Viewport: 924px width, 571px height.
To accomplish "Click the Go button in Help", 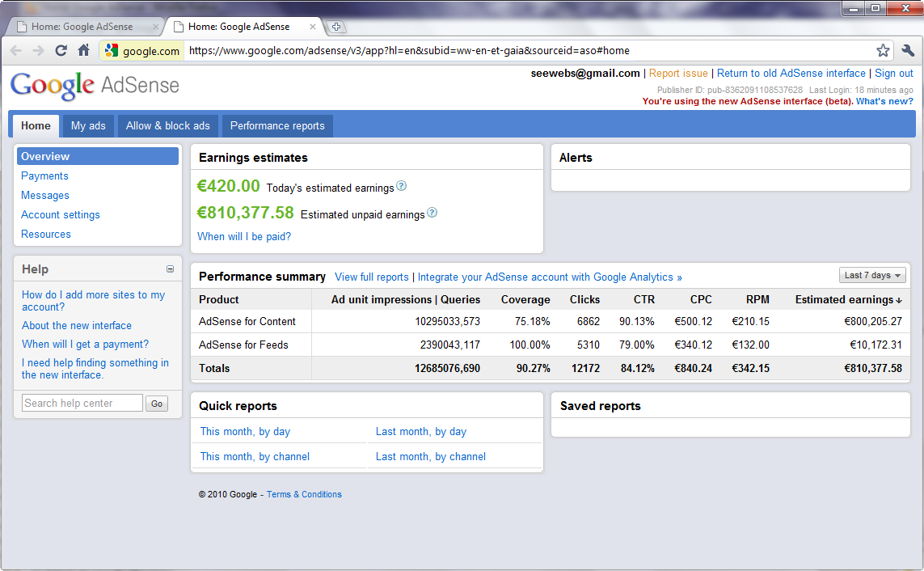I will [x=157, y=404].
